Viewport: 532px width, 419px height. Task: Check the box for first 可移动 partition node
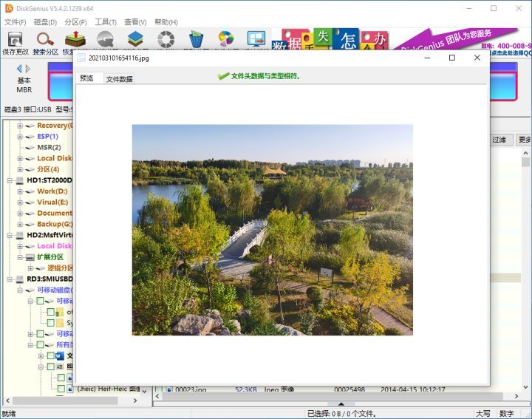pyautogui.click(x=41, y=301)
